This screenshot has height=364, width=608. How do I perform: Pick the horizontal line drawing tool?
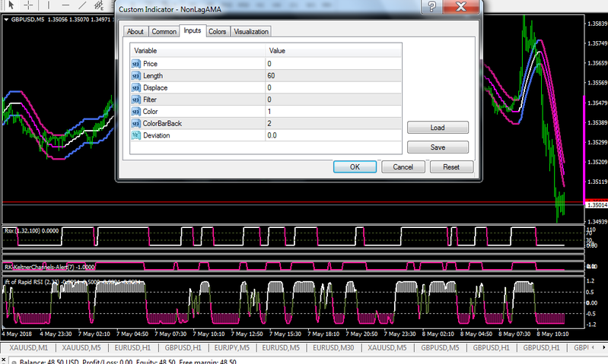tap(64, 5)
